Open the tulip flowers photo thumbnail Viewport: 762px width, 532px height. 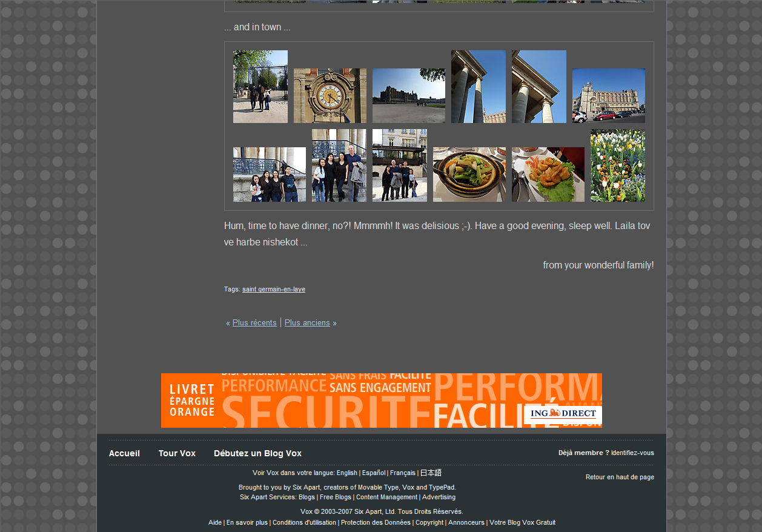pos(617,165)
